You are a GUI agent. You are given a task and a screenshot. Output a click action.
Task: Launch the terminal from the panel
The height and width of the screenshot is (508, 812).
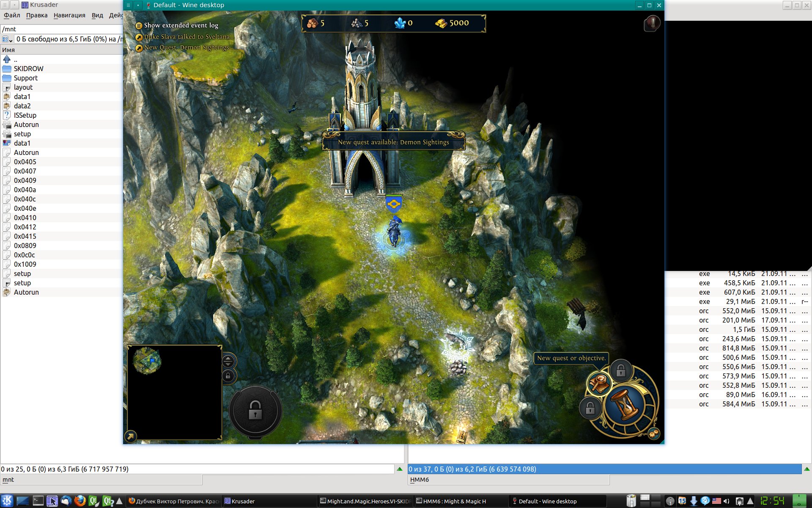[x=38, y=501]
